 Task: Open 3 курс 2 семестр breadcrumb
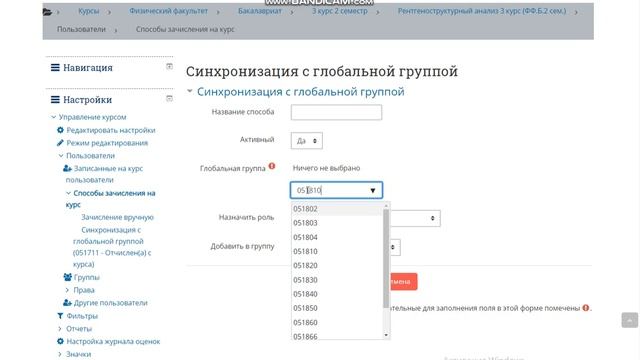[340, 11]
